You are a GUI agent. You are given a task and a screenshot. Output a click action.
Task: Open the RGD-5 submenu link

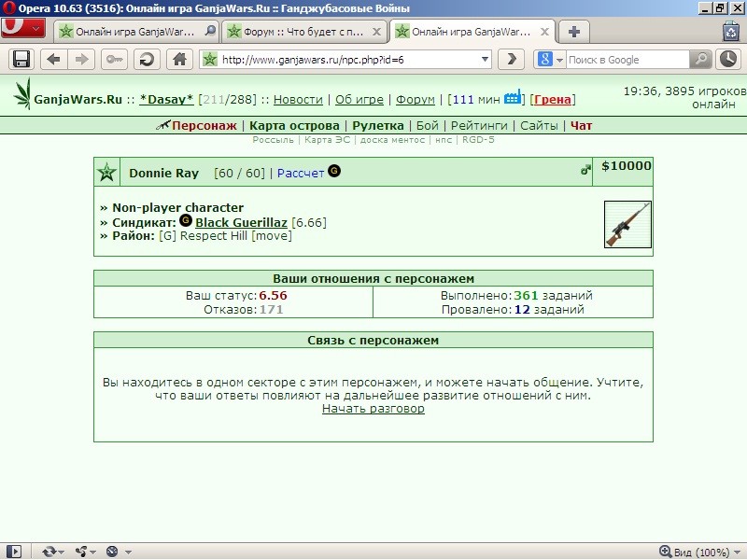(478, 140)
